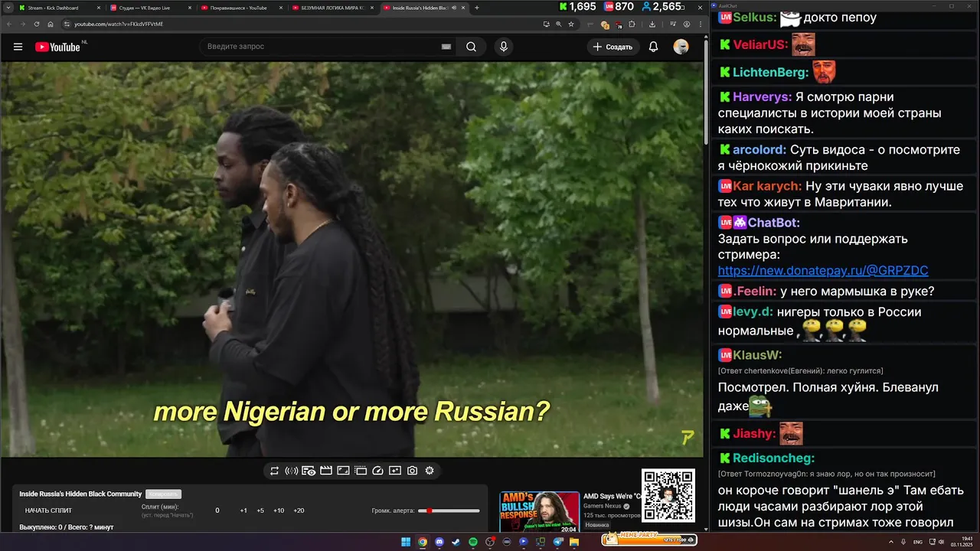Open Spotify from the taskbar

(473, 542)
